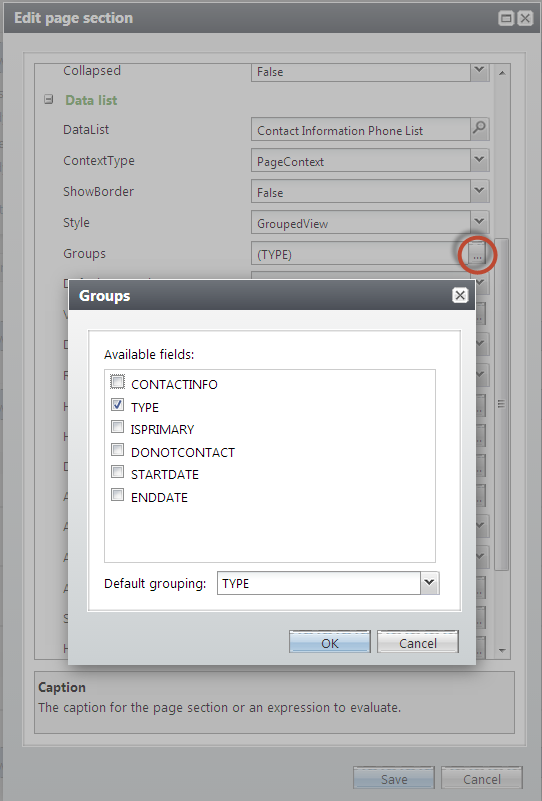Viewport: 542px width, 801px height.
Task: Click Cancel in the Groups dialog
Action: tap(417, 642)
